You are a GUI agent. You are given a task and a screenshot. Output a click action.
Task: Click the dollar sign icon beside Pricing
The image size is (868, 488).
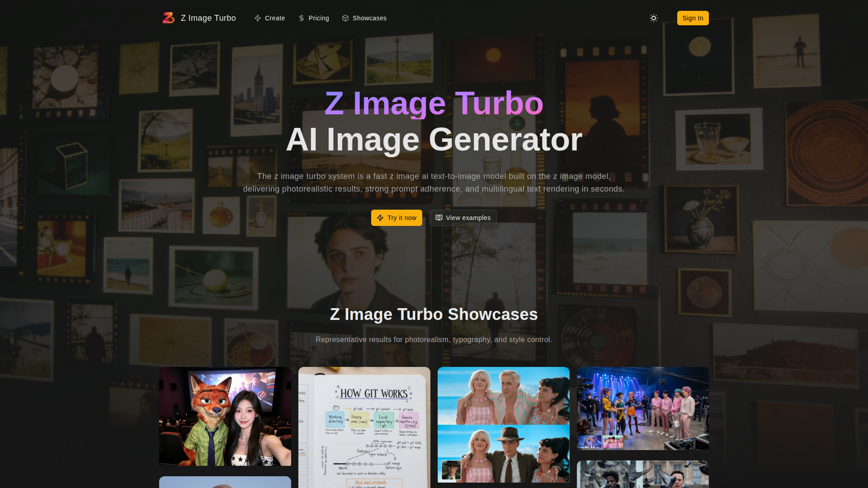tap(302, 18)
